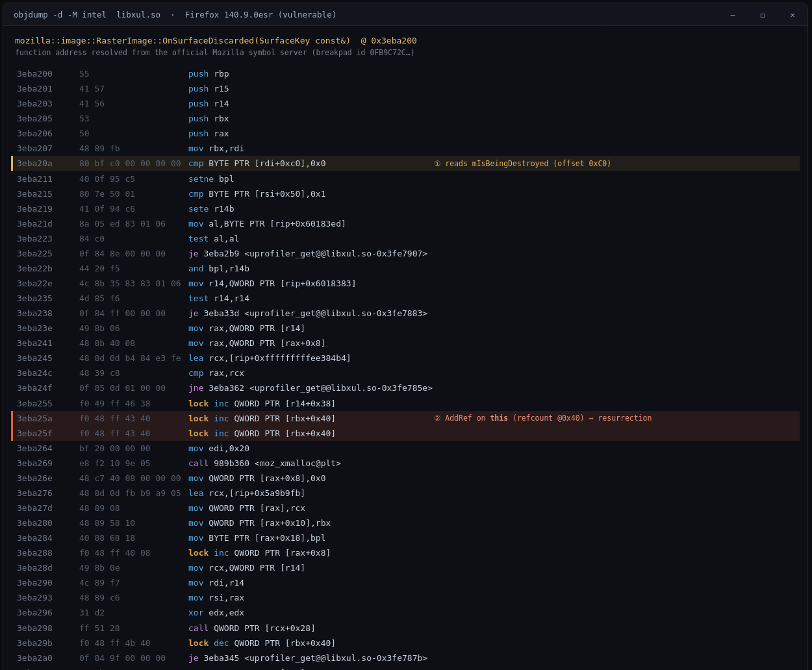Follow jump target 3eba2b9 in je instruction
Image resolution: width=812 pixels, height=670 pixels.
tap(316, 253)
